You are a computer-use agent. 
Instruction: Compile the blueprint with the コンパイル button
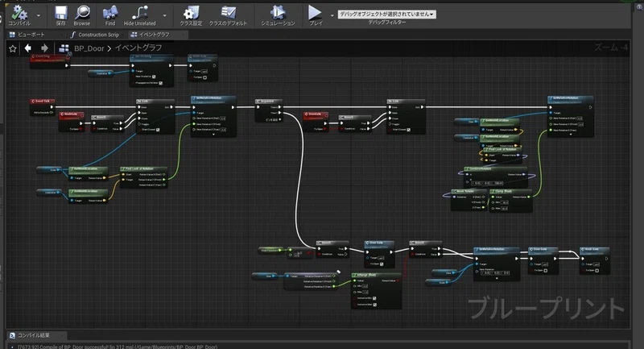pyautogui.click(x=19, y=15)
